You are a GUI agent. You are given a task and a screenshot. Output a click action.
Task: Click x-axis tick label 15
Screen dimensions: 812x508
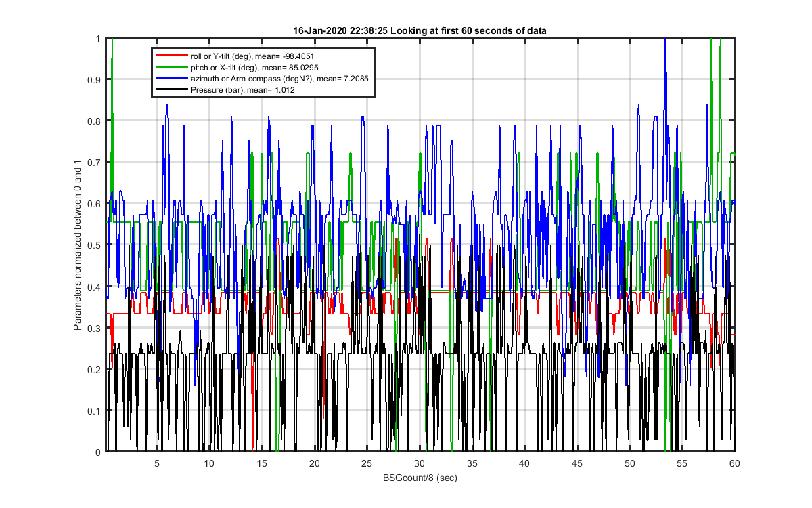click(x=262, y=463)
